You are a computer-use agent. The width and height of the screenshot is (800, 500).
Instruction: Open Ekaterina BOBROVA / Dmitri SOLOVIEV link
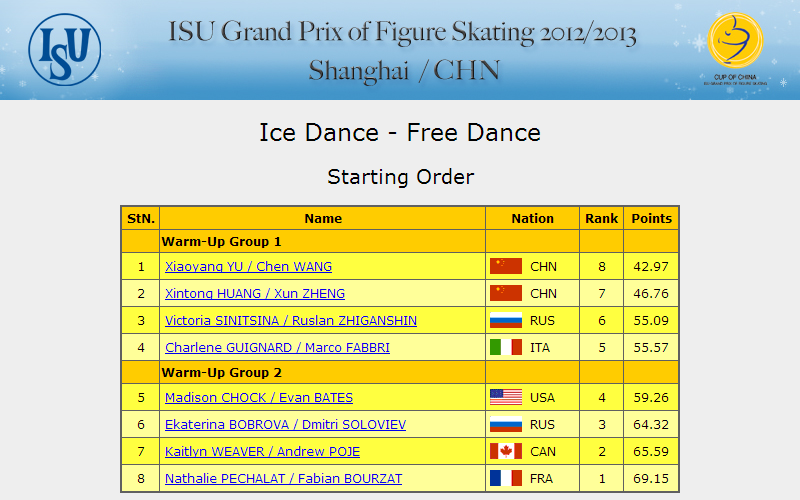click(x=286, y=425)
